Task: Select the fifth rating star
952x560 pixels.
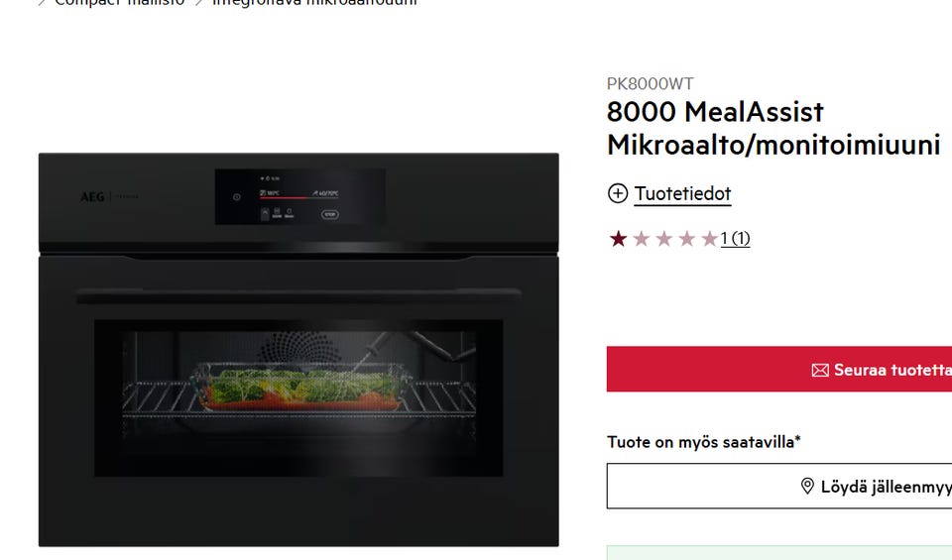Action: click(709, 239)
